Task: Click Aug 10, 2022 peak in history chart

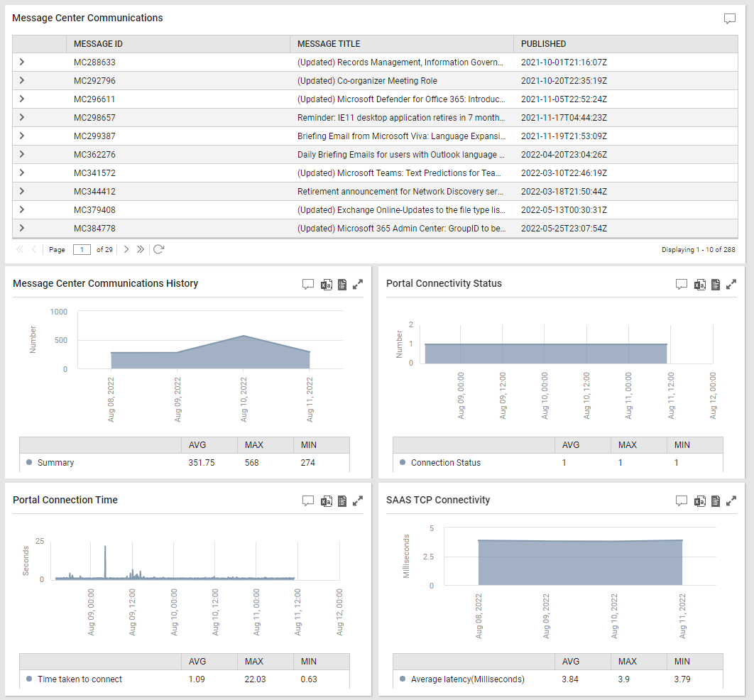Action: 244,336
